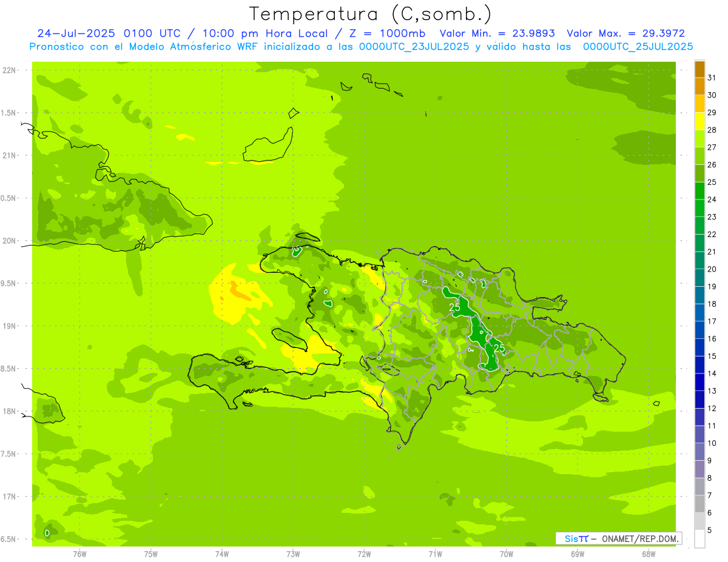The image size is (728, 562).
Task: Pick the purple legend color between 9 and 10
Action: 699,452
